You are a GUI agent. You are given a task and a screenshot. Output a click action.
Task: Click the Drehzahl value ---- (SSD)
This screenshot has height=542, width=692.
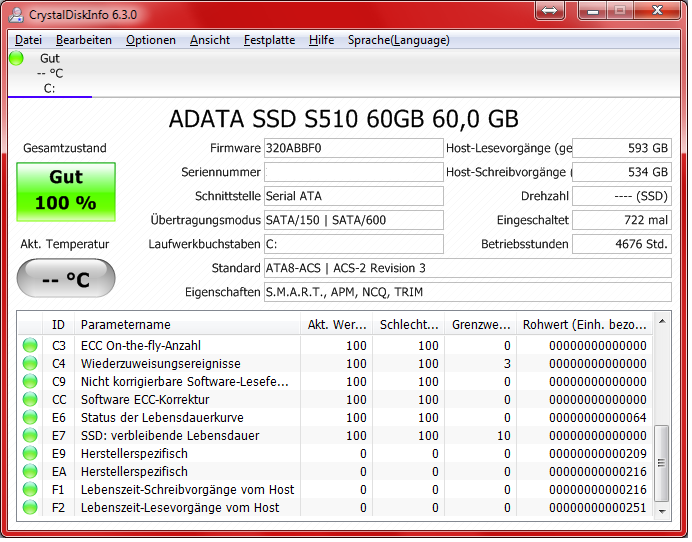[x=622, y=196]
